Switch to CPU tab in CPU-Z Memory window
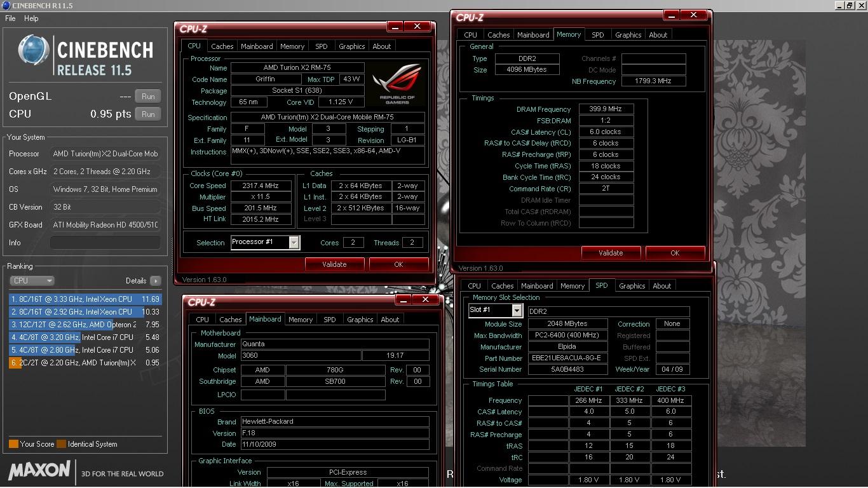This screenshot has height=488, width=868. point(470,35)
